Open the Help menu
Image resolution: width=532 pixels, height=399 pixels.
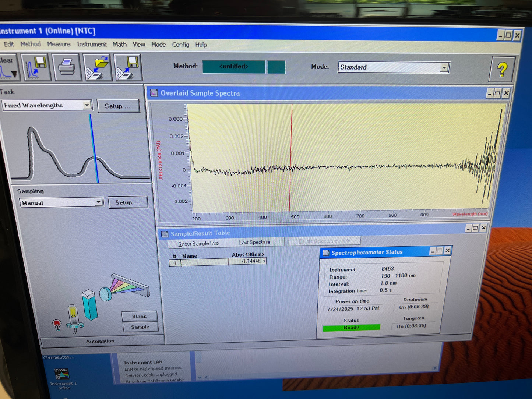[x=201, y=45]
